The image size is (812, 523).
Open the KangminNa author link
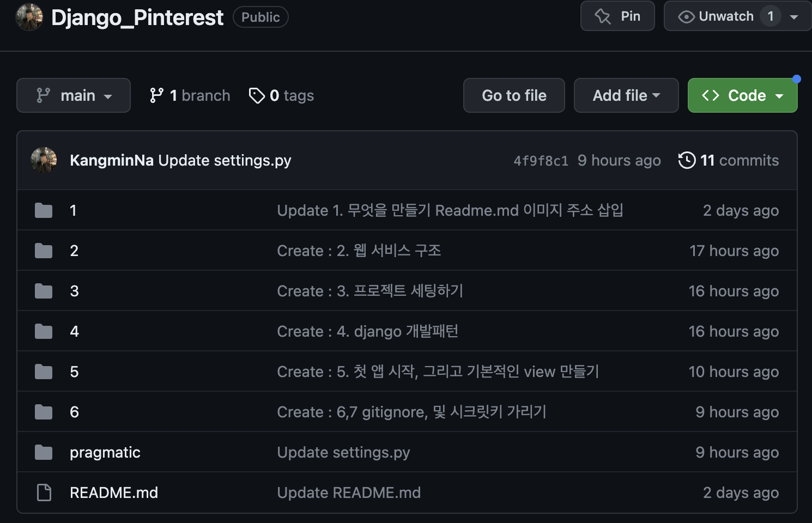pyautogui.click(x=112, y=160)
